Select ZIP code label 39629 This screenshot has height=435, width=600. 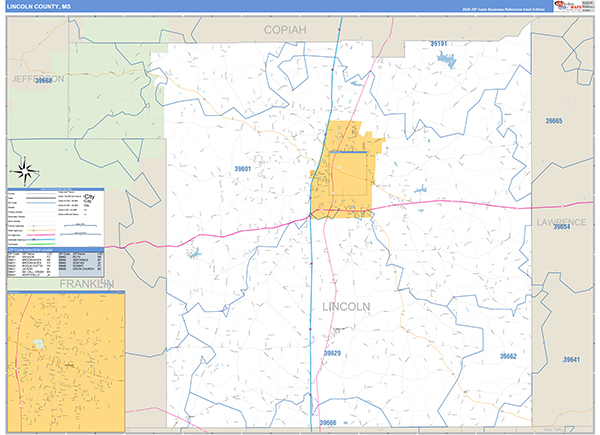point(332,353)
